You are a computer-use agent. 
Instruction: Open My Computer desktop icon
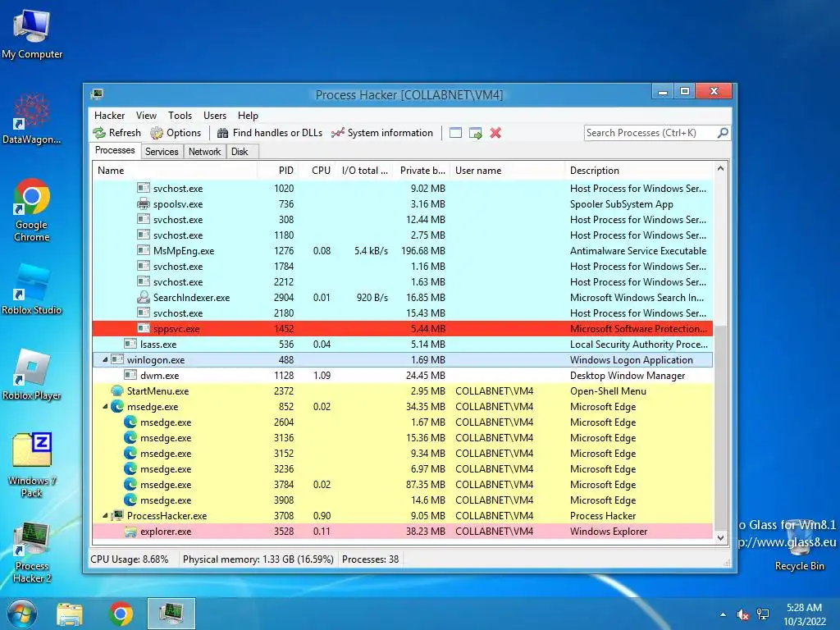click(x=32, y=35)
